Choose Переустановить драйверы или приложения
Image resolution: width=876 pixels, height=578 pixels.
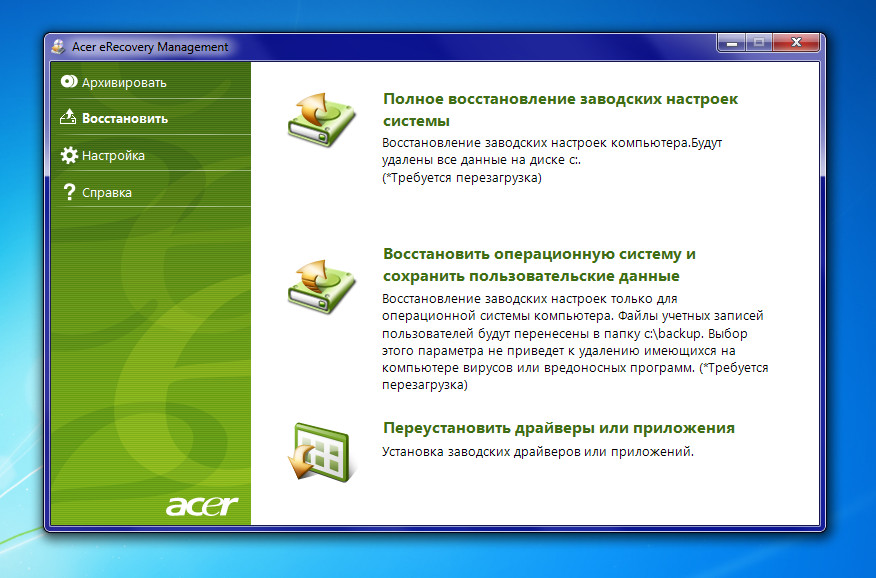(559, 428)
